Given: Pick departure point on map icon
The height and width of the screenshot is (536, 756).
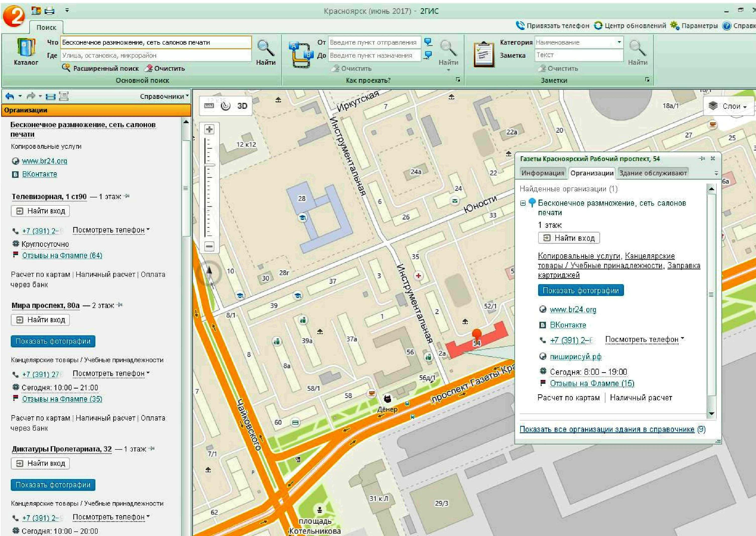Looking at the screenshot, I should tap(428, 42).
